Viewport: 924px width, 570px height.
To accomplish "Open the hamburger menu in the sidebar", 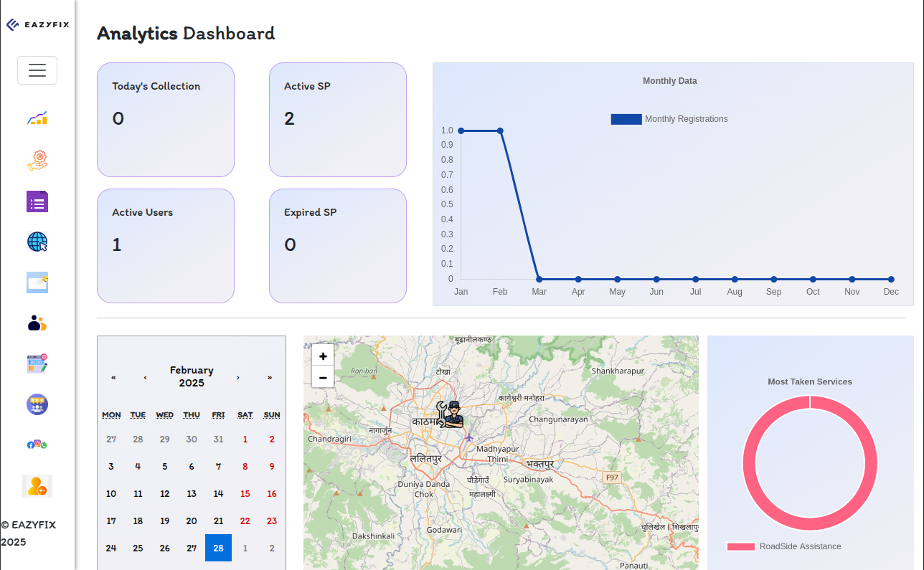I will (37, 70).
